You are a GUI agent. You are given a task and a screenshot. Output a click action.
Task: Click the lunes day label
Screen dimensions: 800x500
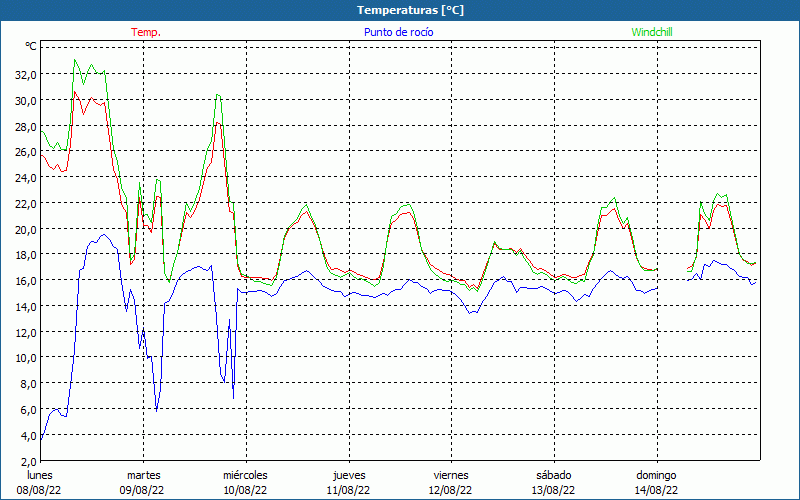coord(39,475)
